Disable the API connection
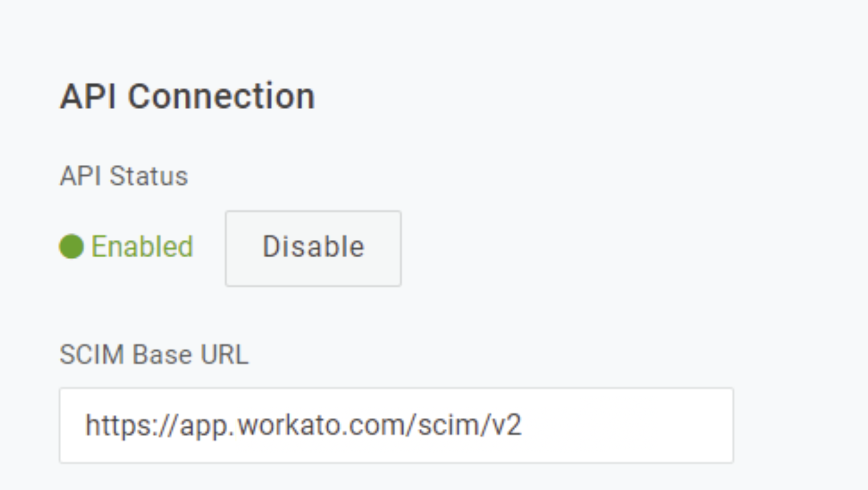Screen dimensions: 868x490 pyautogui.click(x=313, y=248)
